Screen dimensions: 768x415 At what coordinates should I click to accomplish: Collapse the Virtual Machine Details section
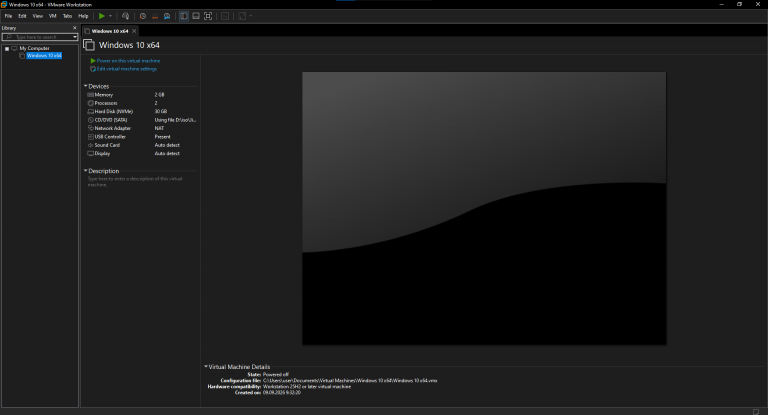click(206, 366)
